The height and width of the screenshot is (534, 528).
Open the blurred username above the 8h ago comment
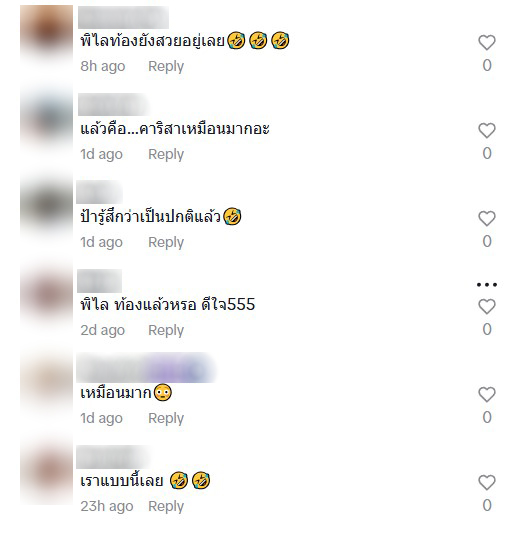coord(123,17)
